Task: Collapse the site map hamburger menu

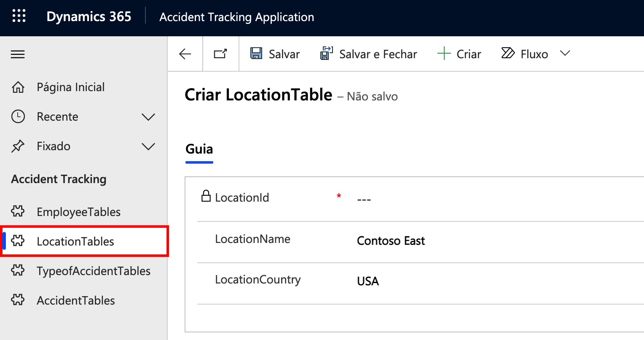Action: 18,54
